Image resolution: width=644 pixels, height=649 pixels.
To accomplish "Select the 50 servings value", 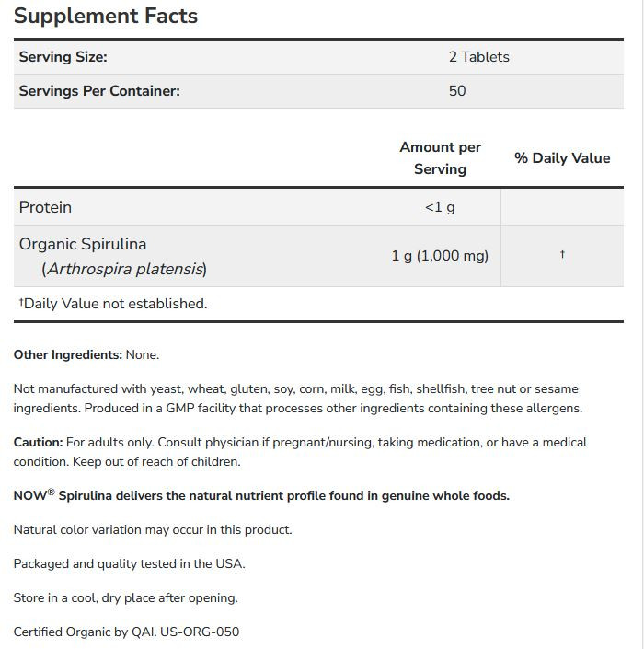I will click(x=457, y=91).
